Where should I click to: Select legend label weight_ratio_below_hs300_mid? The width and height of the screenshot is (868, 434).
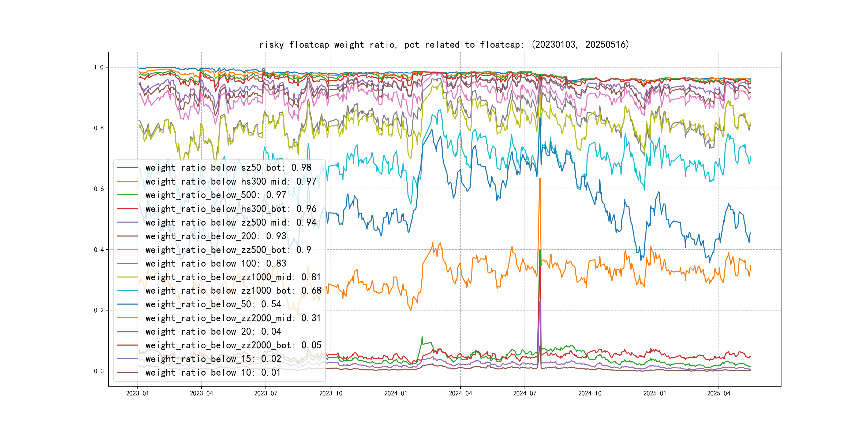(231, 182)
